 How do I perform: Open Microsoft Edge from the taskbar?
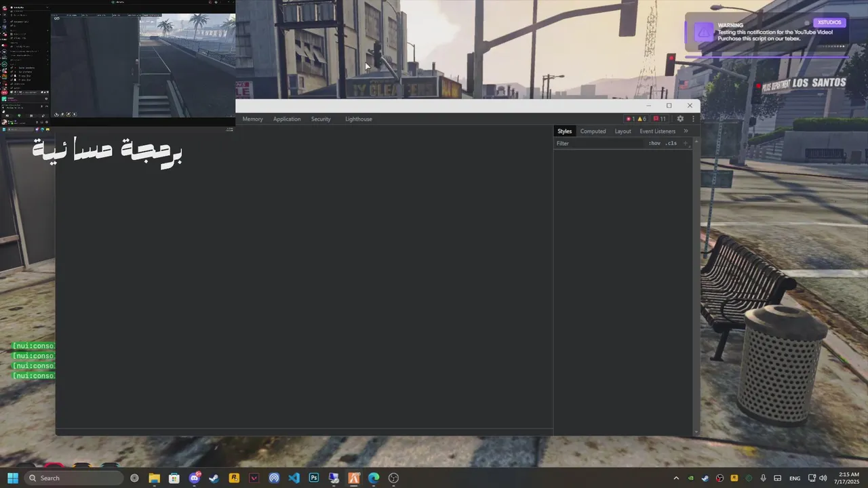pyautogui.click(x=374, y=478)
